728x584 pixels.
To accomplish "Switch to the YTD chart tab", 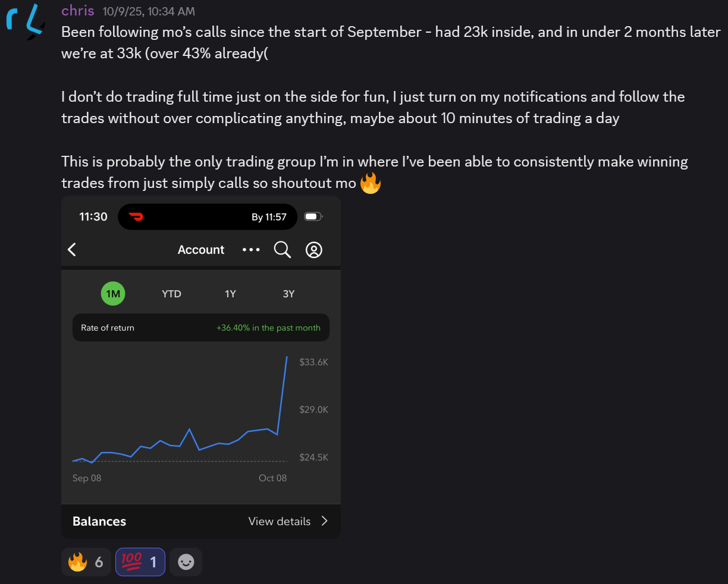I will 171,293.
